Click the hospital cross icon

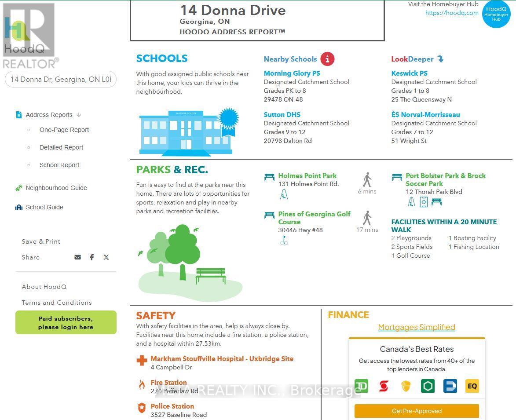[142, 361]
